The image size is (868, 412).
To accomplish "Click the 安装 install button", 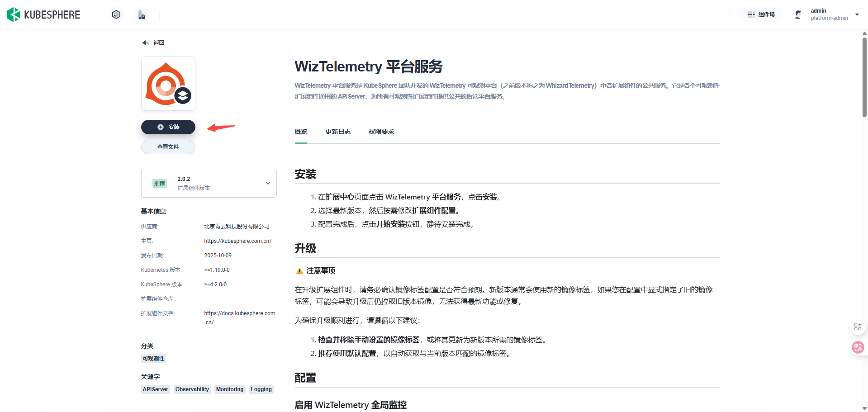I will pyautogui.click(x=168, y=127).
